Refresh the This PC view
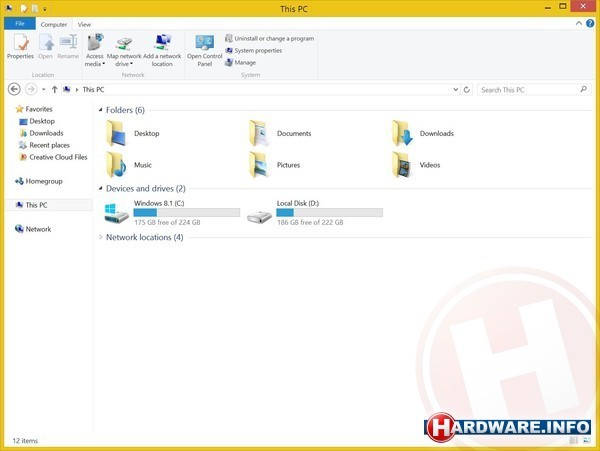The image size is (600, 451). click(x=466, y=90)
